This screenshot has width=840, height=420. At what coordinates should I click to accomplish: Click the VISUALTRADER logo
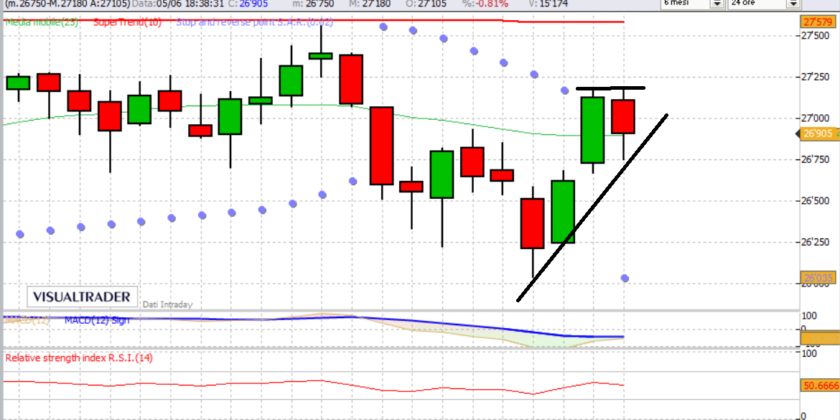(75, 296)
